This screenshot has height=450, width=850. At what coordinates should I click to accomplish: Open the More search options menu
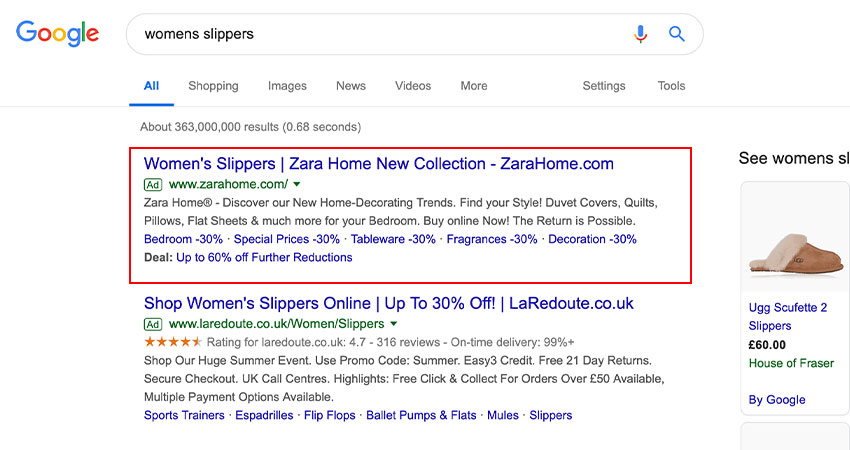point(474,86)
